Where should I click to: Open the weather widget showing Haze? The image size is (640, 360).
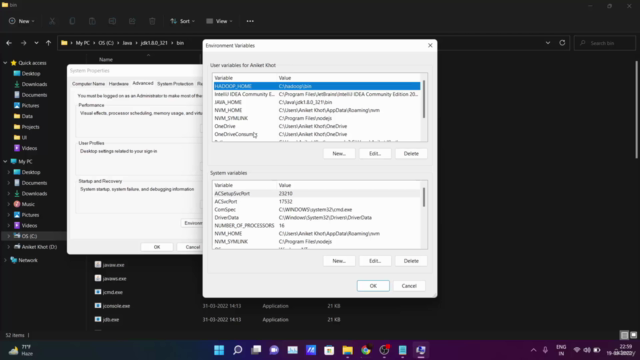(20, 350)
